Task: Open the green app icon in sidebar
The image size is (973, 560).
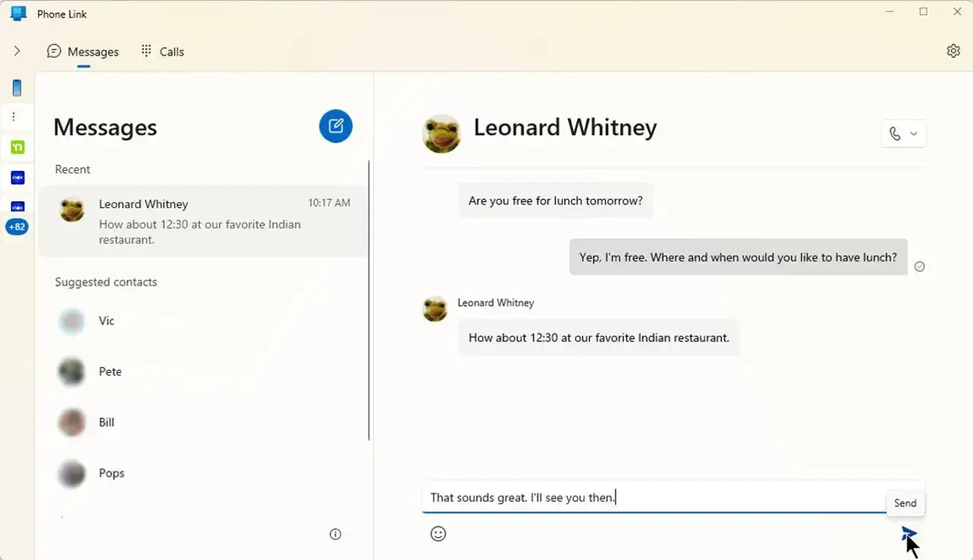Action: (17, 147)
